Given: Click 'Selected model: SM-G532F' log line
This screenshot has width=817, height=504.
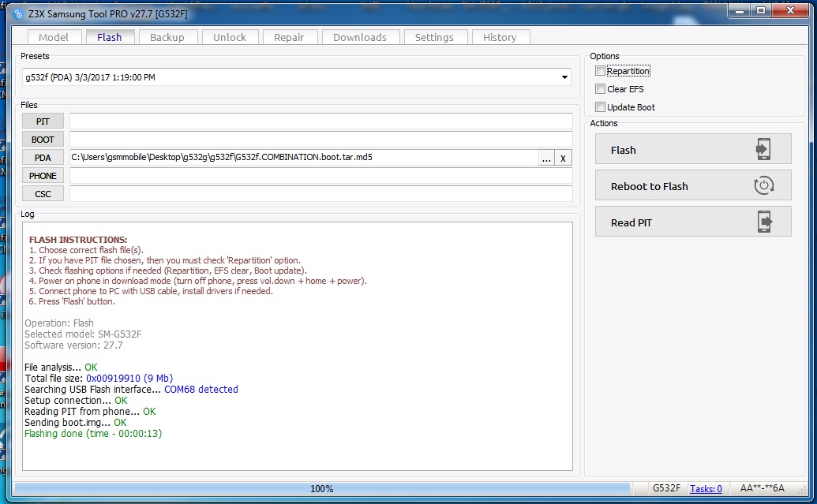Looking at the screenshot, I should (83, 334).
